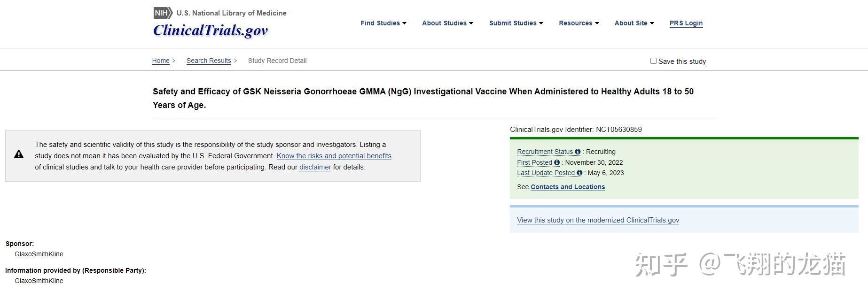Open Recruitment Status definition

[x=546, y=152]
